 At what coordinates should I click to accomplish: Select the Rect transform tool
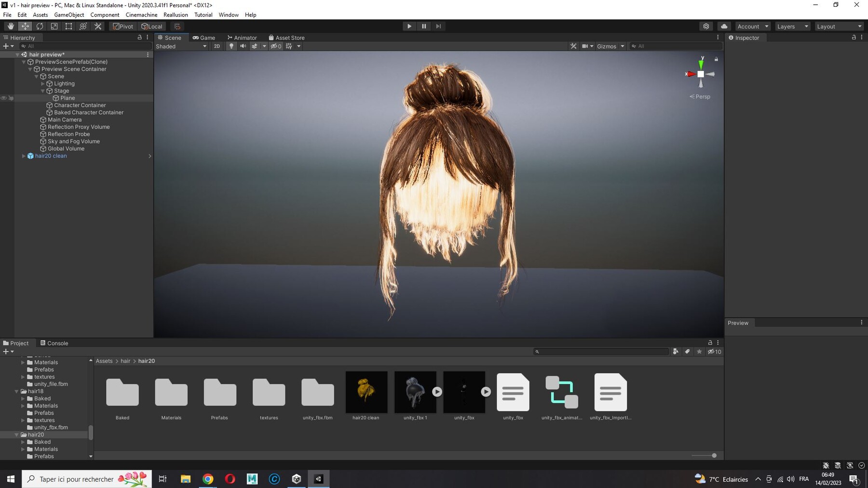(x=68, y=26)
